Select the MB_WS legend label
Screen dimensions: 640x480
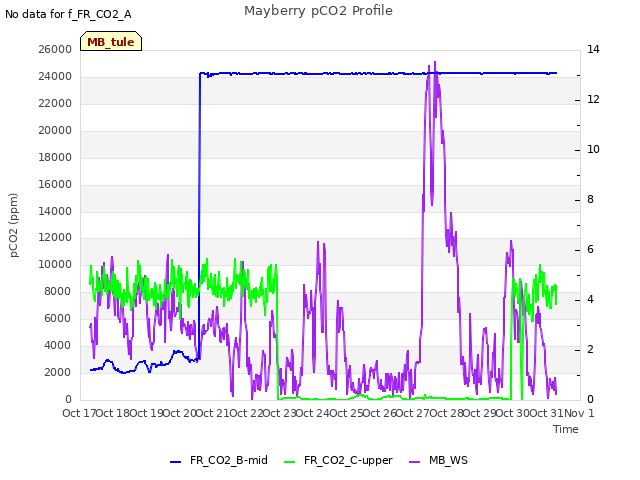(x=448, y=460)
